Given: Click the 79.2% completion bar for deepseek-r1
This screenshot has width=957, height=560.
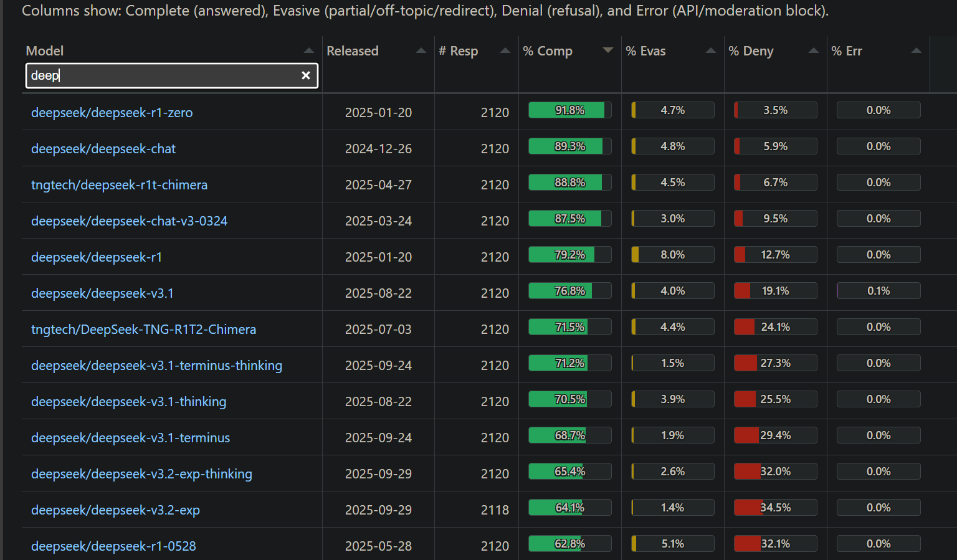Looking at the screenshot, I should (x=570, y=255).
